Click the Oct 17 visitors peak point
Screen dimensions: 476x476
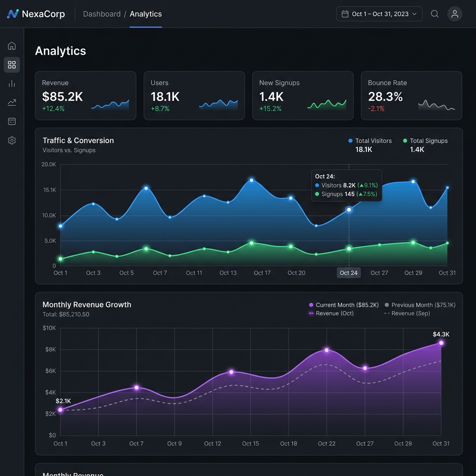point(251,180)
